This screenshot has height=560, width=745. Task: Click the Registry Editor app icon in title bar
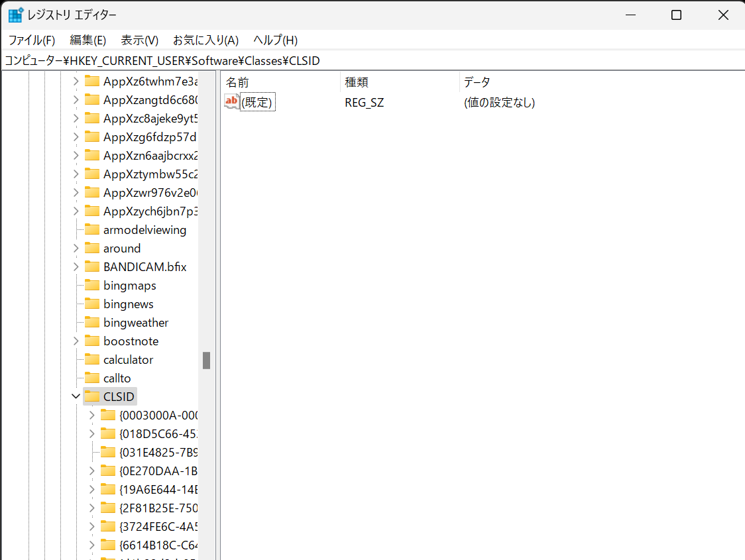[16, 15]
